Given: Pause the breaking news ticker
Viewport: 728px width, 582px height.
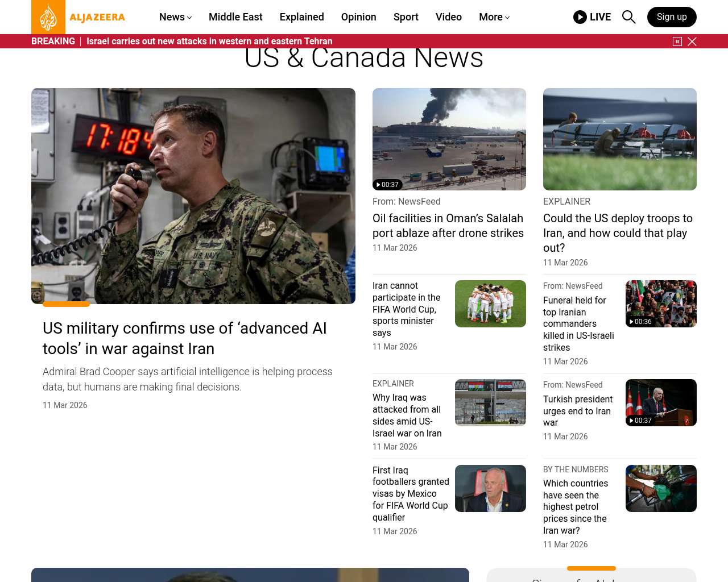Looking at the screenshot, I should coord(677,41).
